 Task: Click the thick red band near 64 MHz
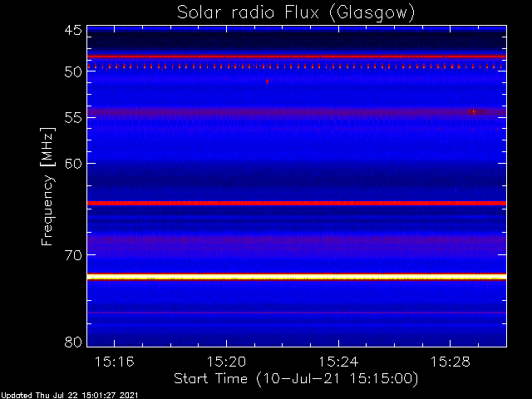pos(297,203)
